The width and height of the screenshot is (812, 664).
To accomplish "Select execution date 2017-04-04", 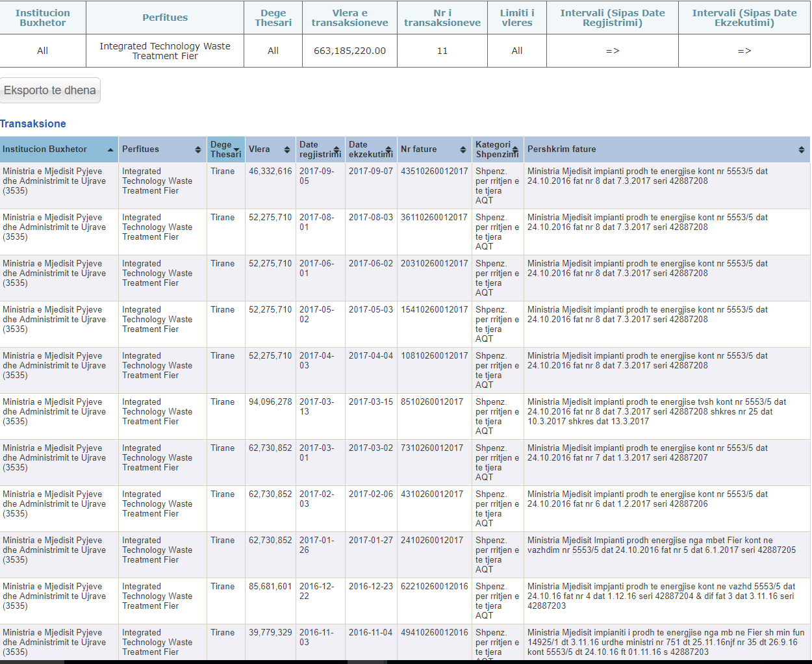I will [371, 356].
